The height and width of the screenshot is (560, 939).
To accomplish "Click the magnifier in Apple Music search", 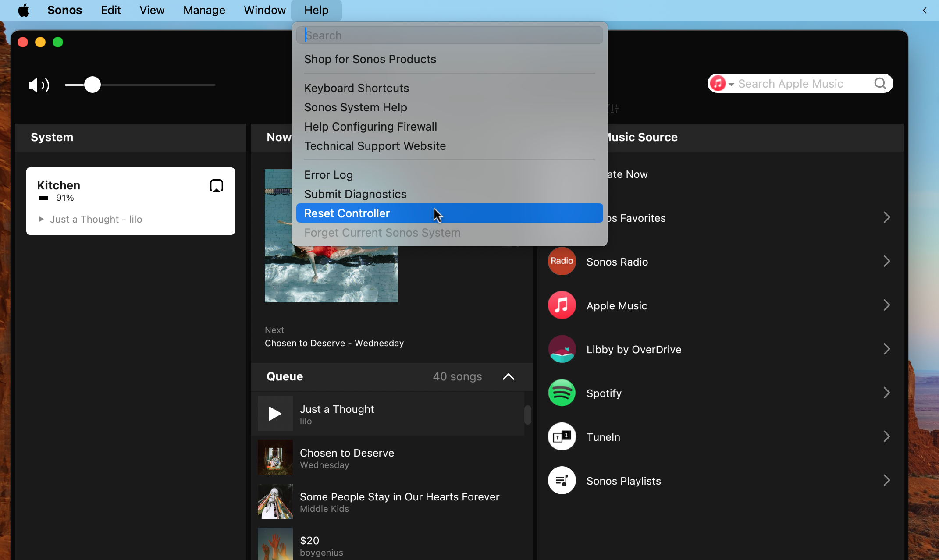I will (880, 83).
